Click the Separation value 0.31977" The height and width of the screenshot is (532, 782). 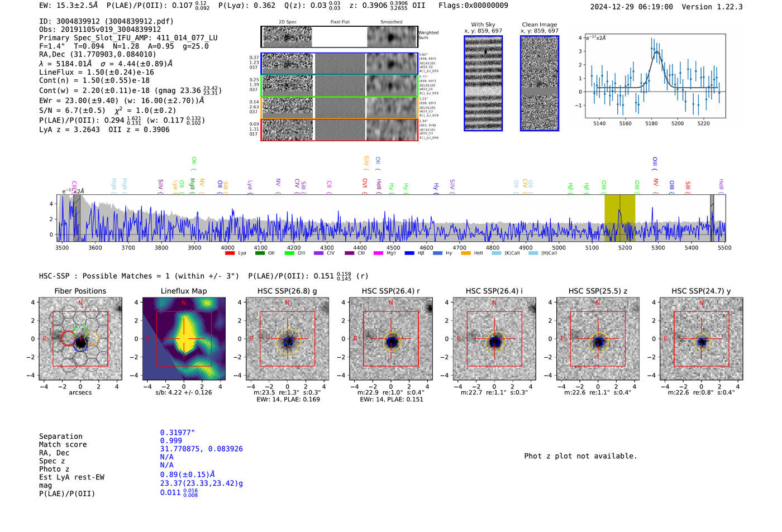coord(178,433)
